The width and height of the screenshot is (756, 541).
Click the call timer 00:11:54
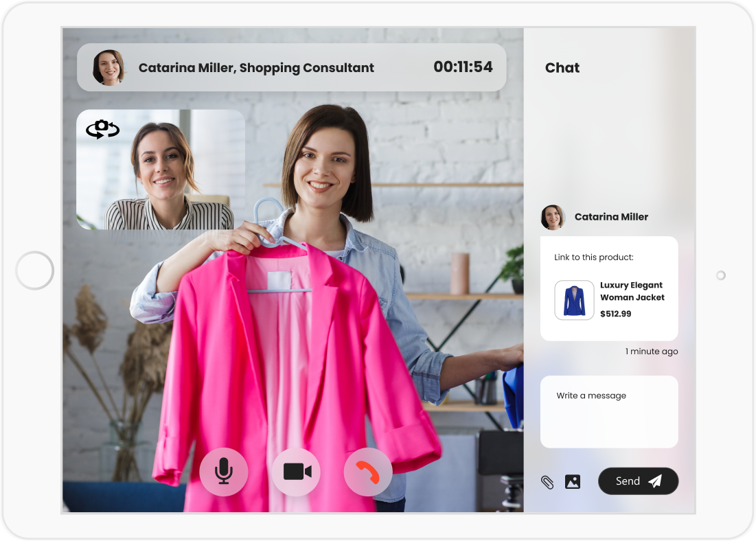(463, 67)
